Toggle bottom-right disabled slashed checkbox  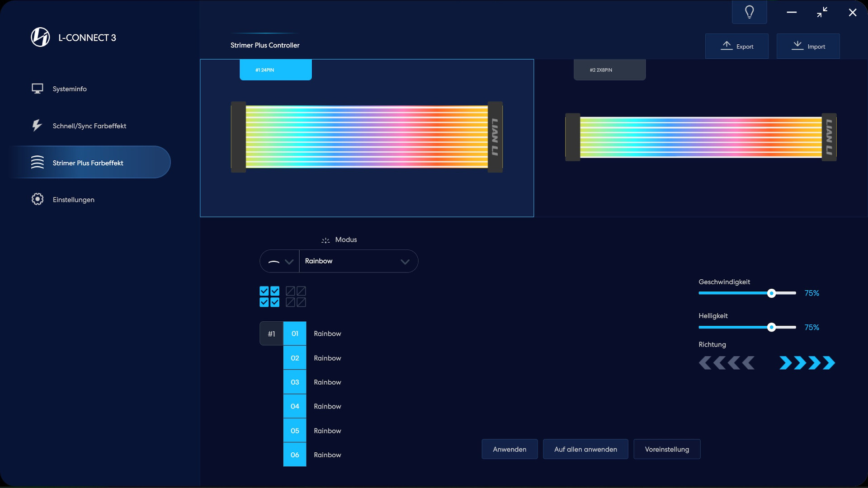click(302, 302)
